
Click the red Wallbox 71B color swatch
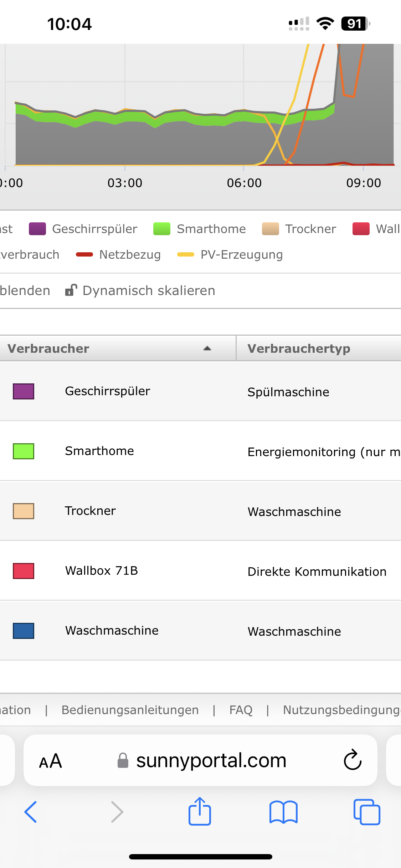[24, 571]
